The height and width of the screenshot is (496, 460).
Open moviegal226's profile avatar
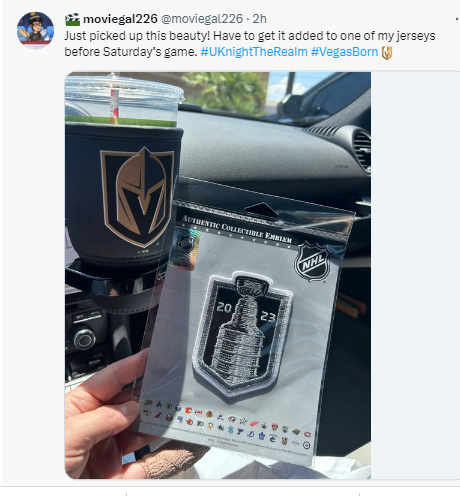[x=35, y=30]
